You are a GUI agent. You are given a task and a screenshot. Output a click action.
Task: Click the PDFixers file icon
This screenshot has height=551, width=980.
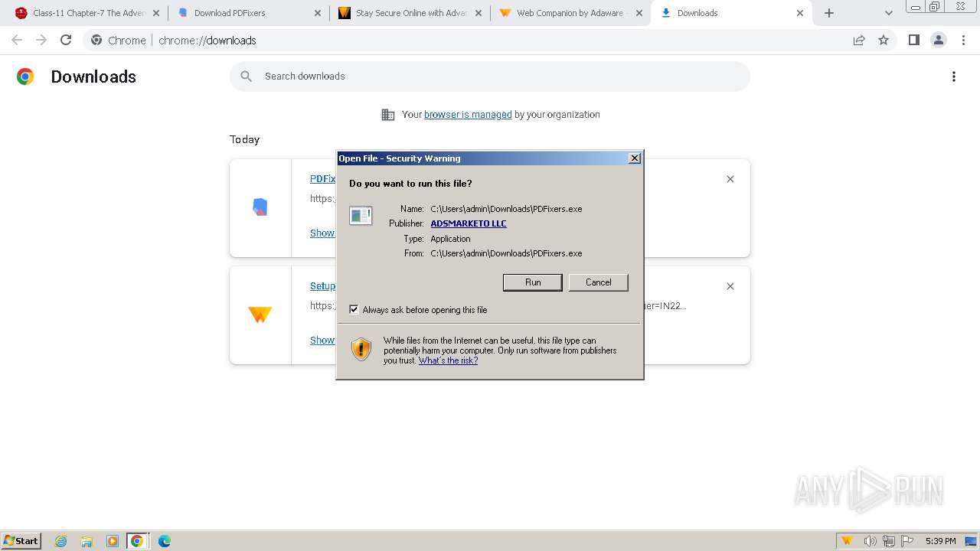pos(260,207)
